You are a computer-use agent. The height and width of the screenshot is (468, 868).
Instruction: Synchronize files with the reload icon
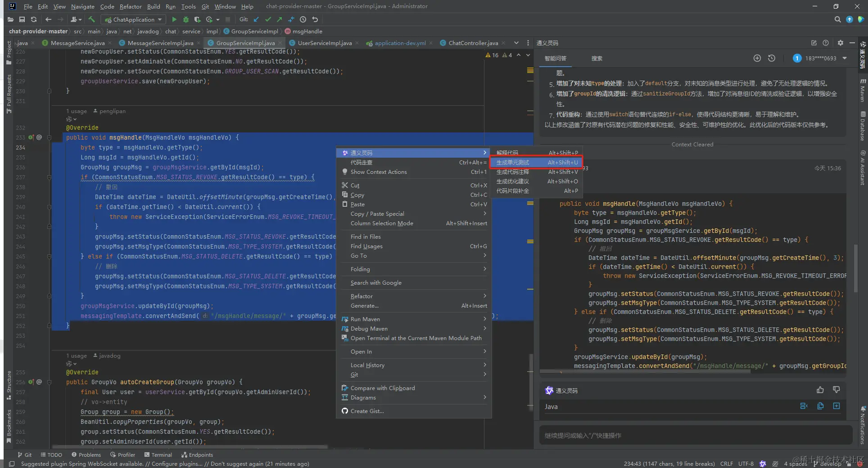coord(34,19)
